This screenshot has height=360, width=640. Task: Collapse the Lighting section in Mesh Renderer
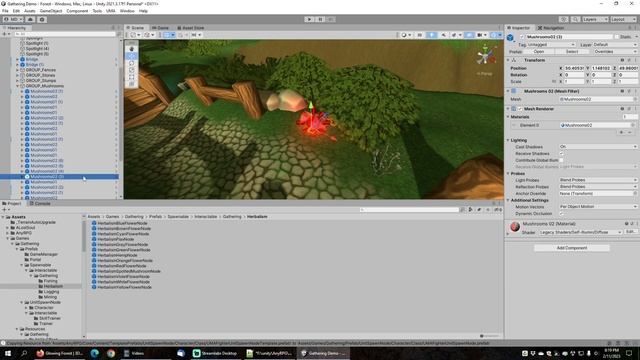click(509, 140)
